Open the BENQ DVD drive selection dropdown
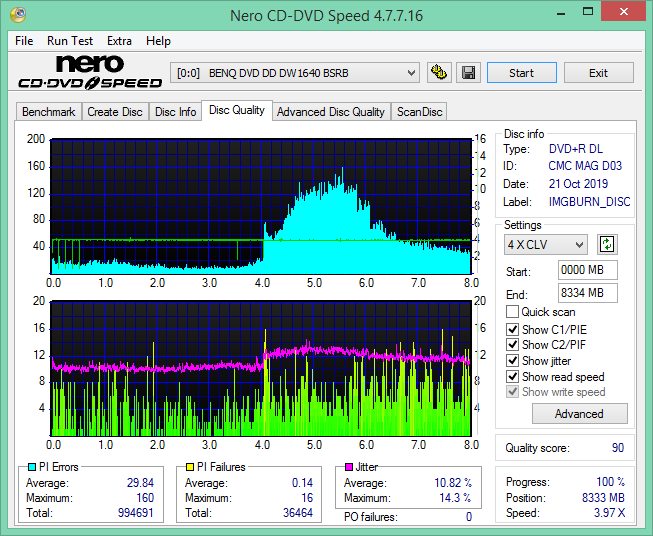The height and width of the screenshot is (536, 653). 295,73
